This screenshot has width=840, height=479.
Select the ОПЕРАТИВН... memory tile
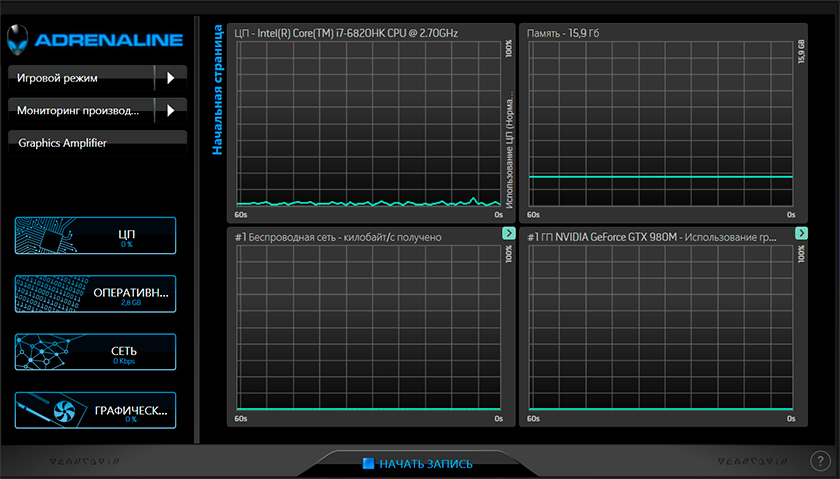pos(95,294)
